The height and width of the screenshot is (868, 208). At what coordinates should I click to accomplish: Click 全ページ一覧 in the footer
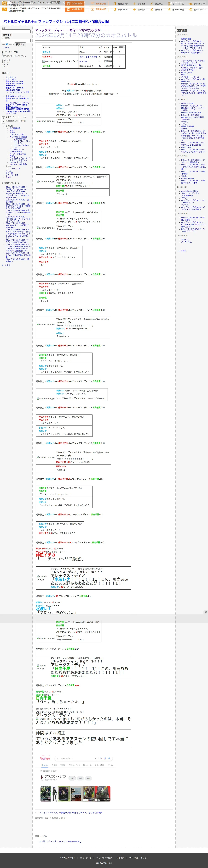86,858
